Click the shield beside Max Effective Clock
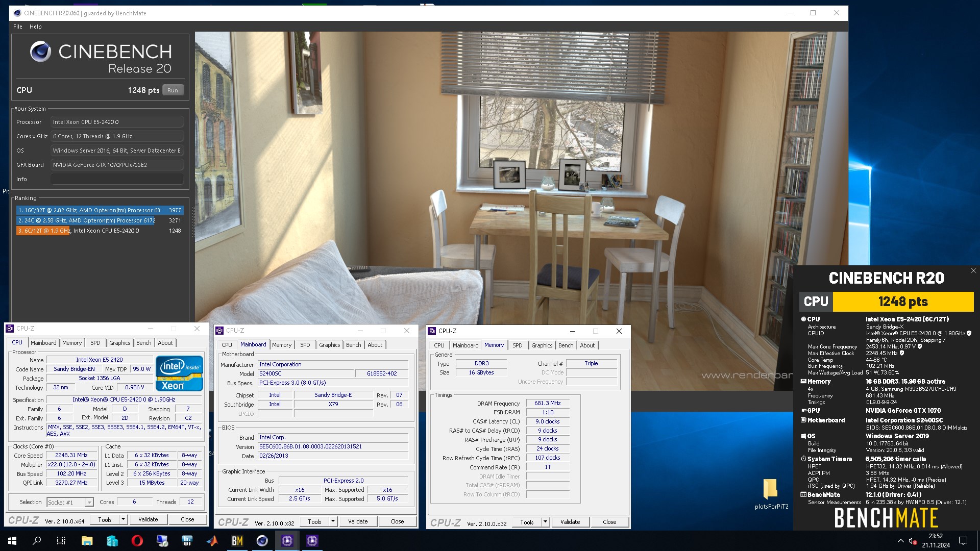 pos(902,354)
